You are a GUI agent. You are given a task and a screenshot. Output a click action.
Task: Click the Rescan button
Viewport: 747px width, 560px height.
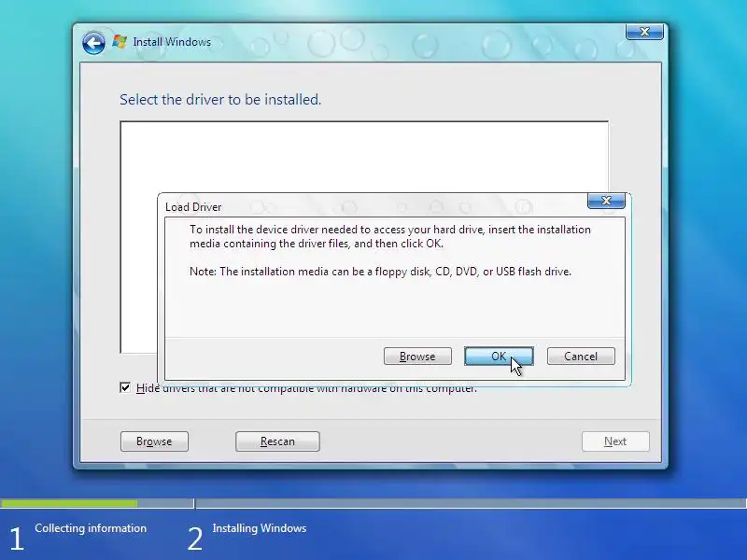point(277,441)
